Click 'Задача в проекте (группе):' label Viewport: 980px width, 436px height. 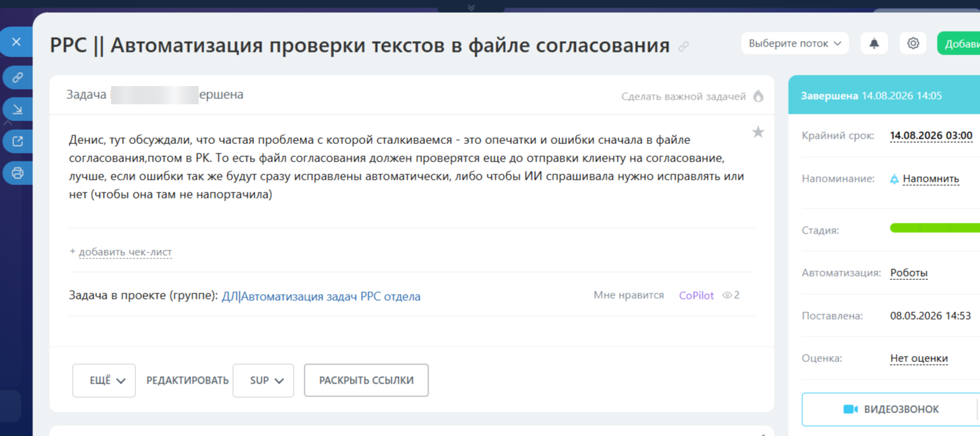143,296
